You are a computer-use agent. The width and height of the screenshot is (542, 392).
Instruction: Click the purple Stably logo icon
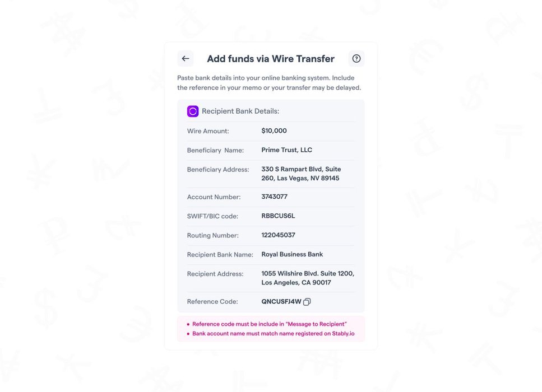pos(193,111)
